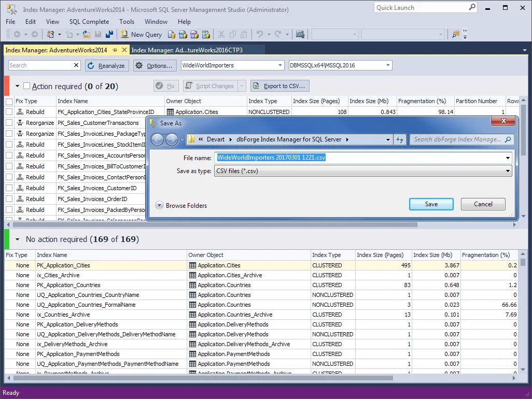
Task: Open the View menu
Action: (52, 21)
